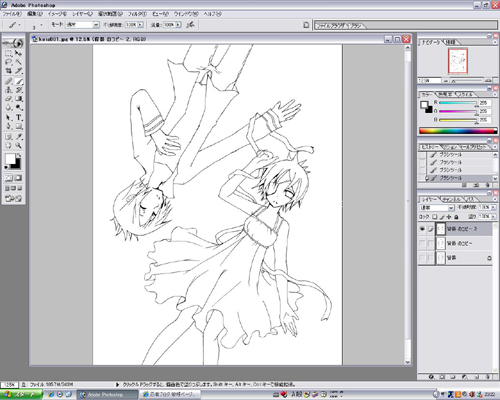
Task: Open flow slider arrow in options bar
Action: coord(178,25)
